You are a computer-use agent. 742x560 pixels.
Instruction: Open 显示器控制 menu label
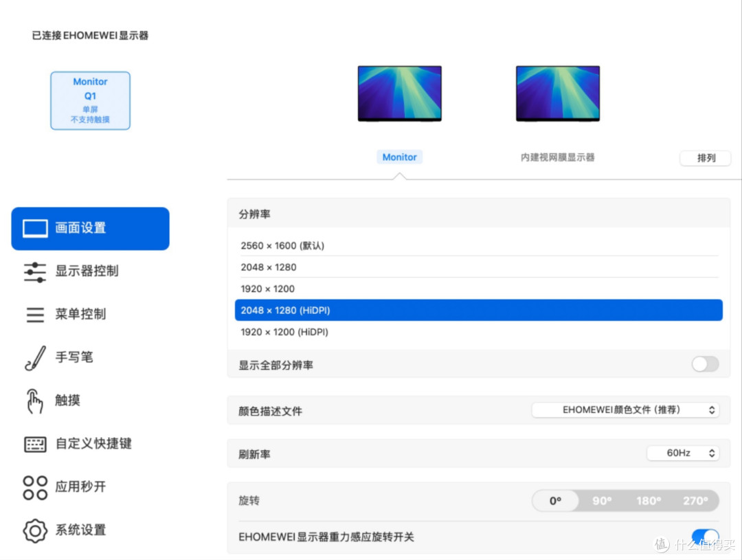coord(87,271)
